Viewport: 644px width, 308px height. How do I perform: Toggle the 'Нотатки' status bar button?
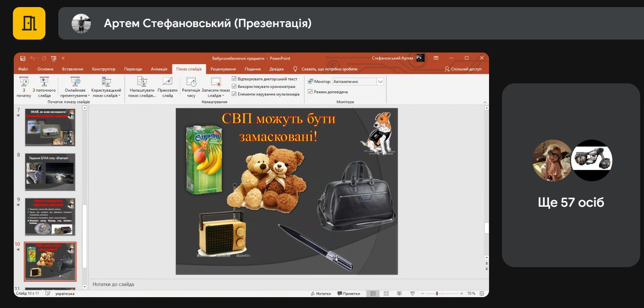click(x=321, y=293)
